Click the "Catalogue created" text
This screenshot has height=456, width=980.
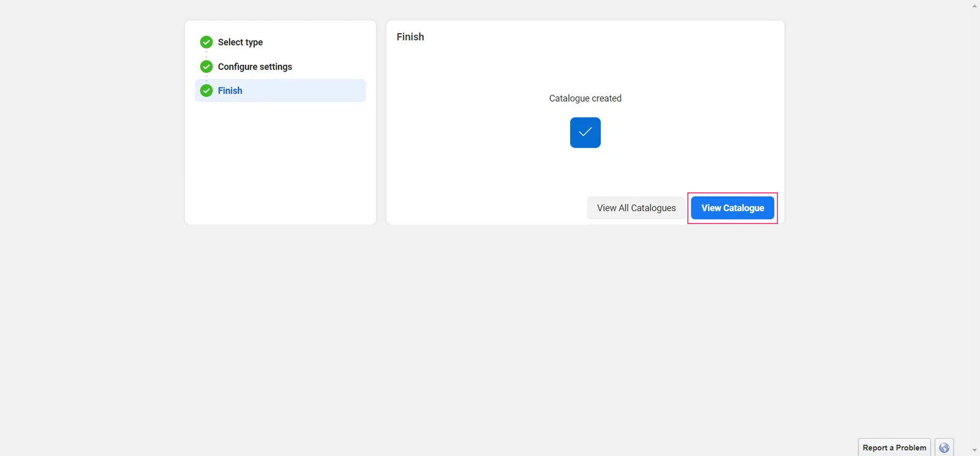[x=586, y=99]
